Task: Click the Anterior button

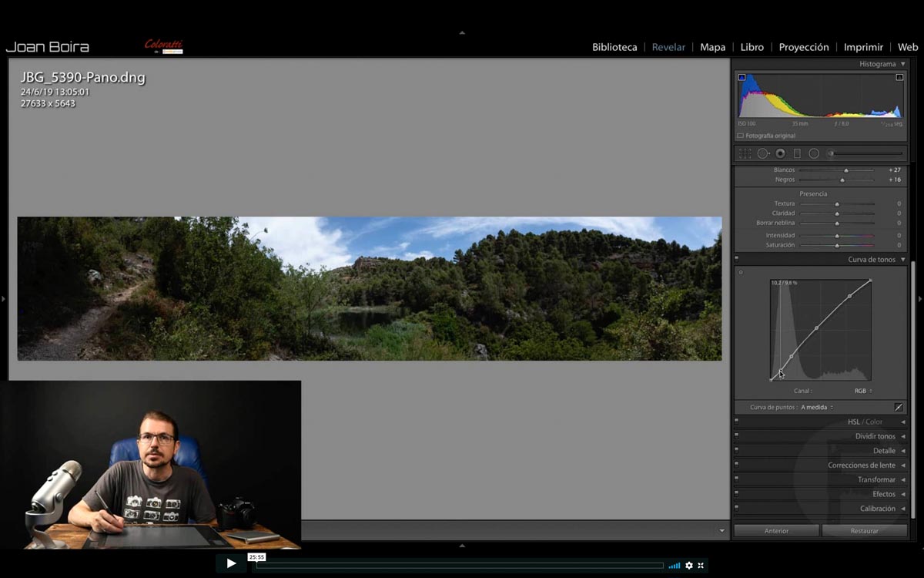Action: (x=776, y=531)
